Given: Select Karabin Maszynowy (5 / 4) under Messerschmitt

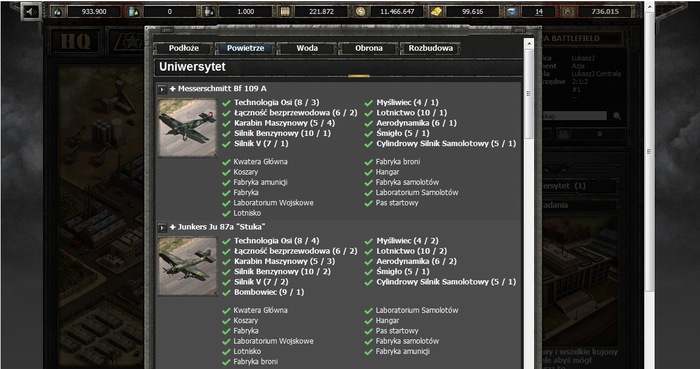Looking at the screenshot, I should tap(284, 123).
